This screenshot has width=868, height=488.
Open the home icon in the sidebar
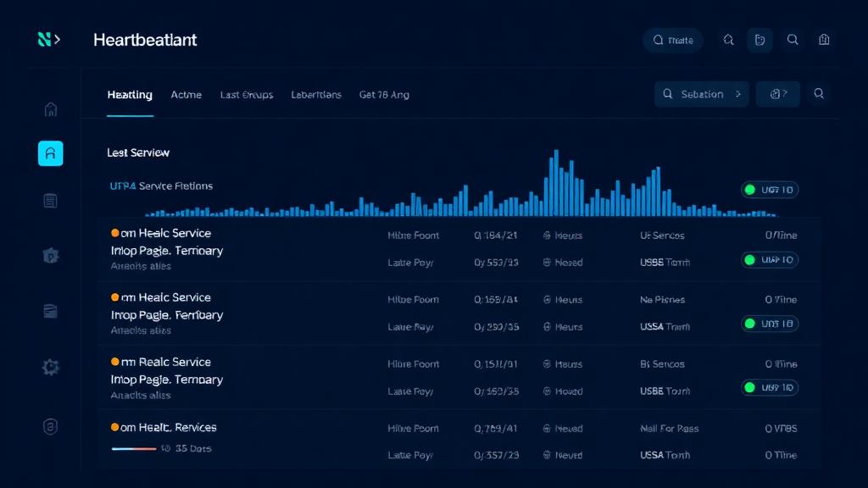pos(50,108)
